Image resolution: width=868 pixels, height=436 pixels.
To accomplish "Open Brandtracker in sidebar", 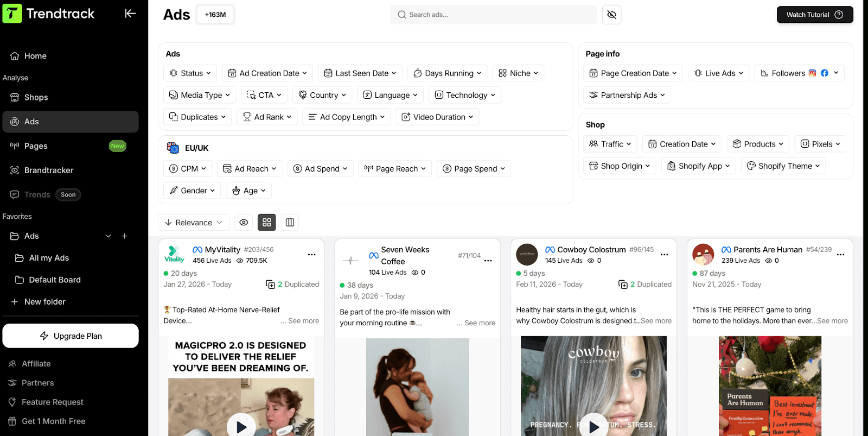I will point(71,170).
